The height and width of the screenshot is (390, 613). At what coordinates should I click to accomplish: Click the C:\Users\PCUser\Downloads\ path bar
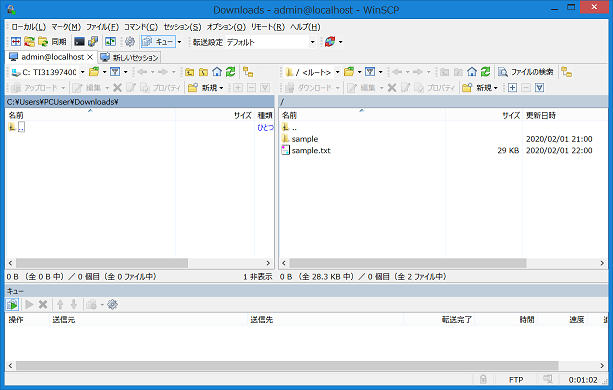[140, 102]
